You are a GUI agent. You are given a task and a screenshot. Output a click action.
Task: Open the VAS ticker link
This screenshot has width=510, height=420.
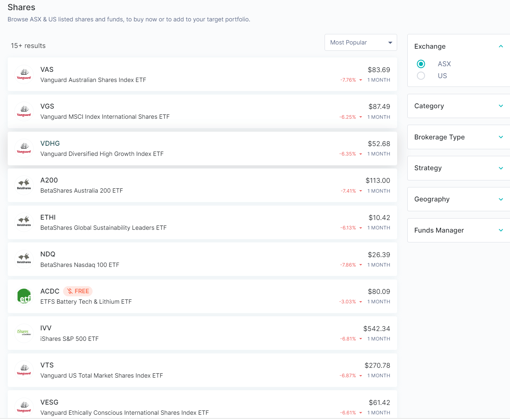pos(47,69)
